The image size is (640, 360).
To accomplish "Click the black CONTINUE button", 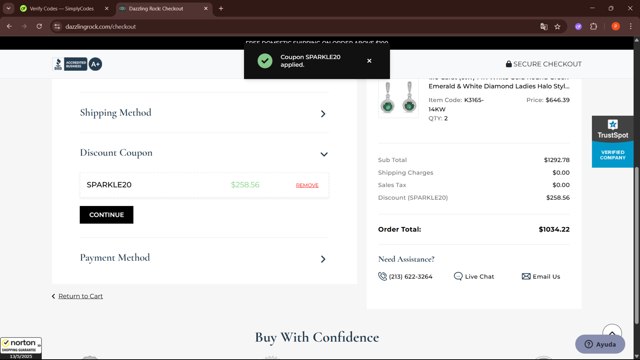I will point(106,215).
